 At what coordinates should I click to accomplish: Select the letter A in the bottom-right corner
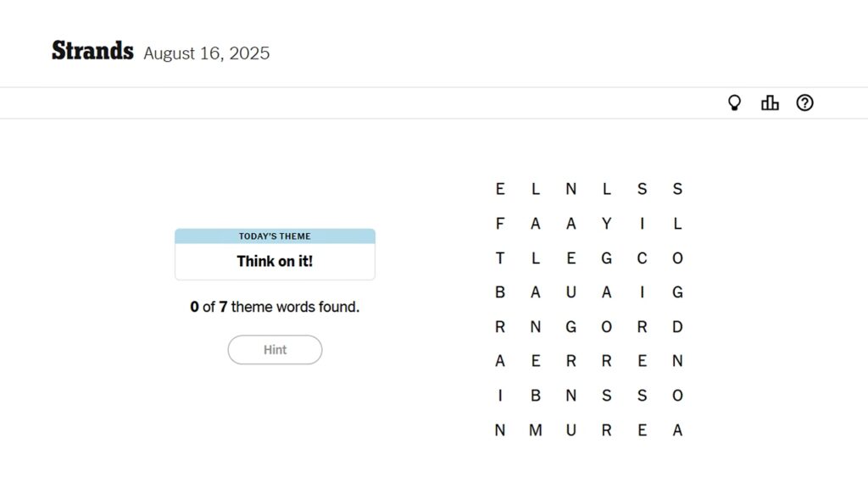[677, 430]
